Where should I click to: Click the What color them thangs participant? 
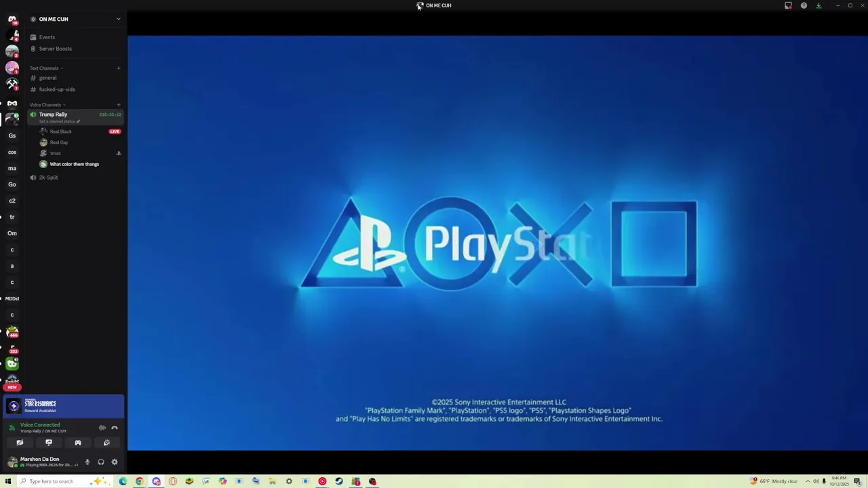click(x=74, y=164)
